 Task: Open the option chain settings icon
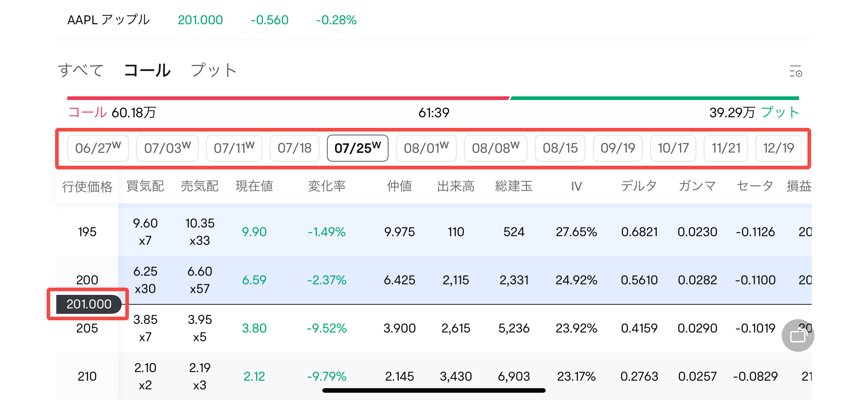pos(796,71)
